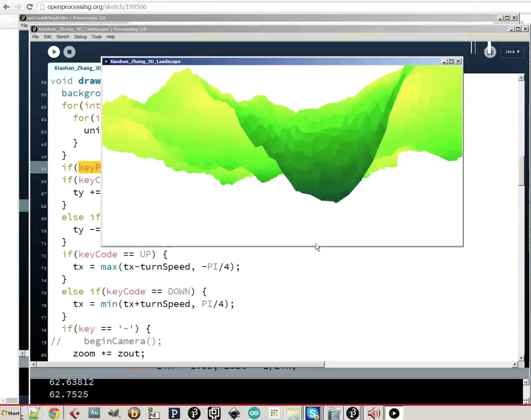This screenshot has height=420, width=531.
Task: Open Skype from the taskbar
Action: [x=313, y=413]
